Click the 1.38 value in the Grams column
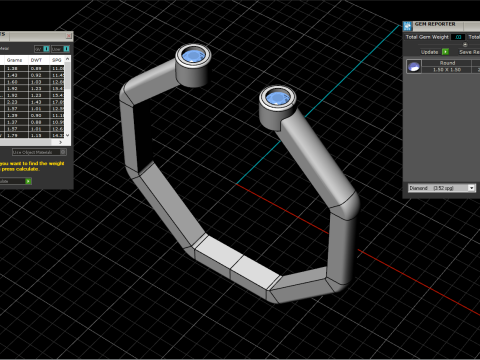 click(x=12, y=68)
